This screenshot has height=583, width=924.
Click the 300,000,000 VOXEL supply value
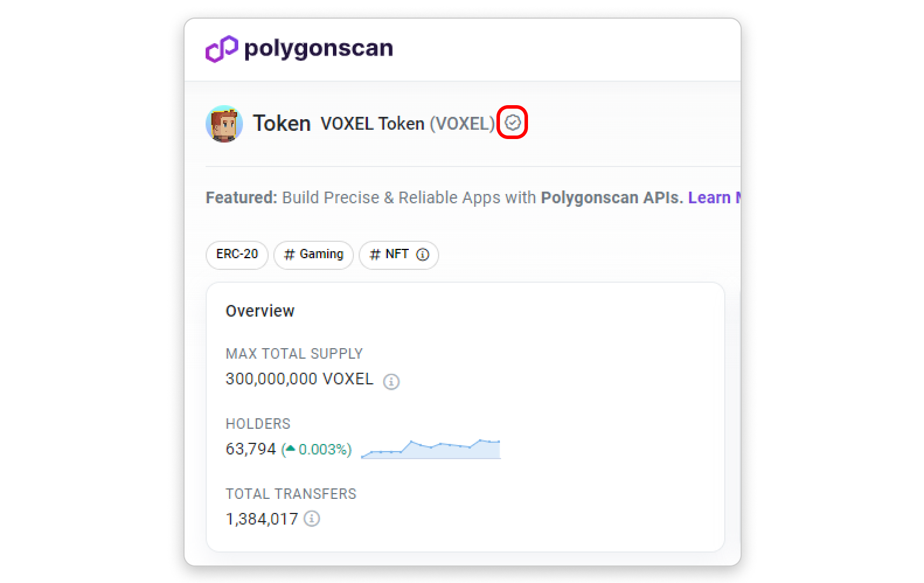click(x=299, y=379)
